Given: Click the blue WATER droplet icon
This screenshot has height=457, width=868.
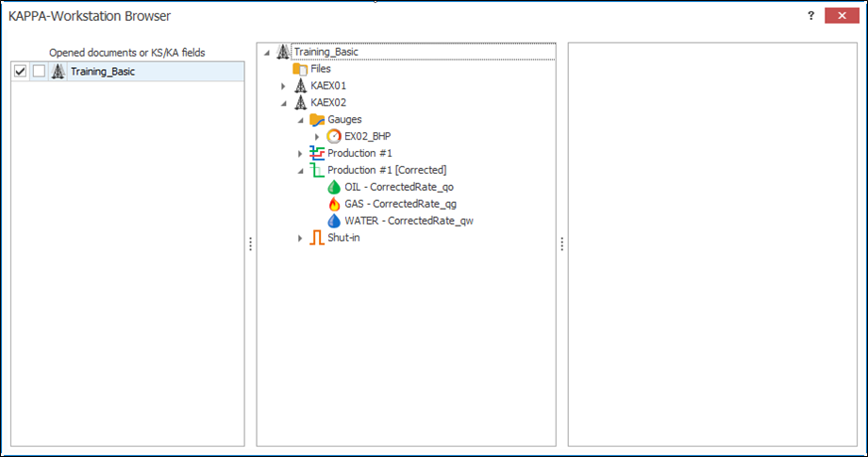Looking at the screenshot, I should tap(334, 221).
